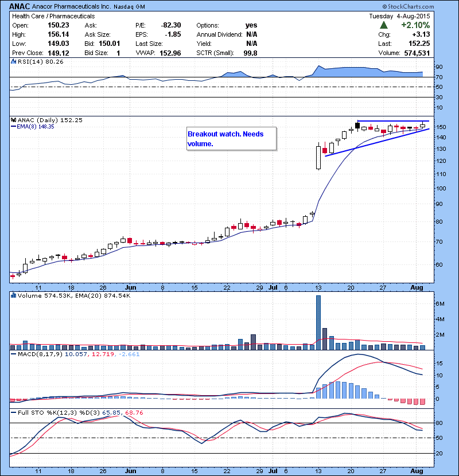Select the ANAC ticker symbol in title
This screenshot has height=476, width=459.
[20, 6]
